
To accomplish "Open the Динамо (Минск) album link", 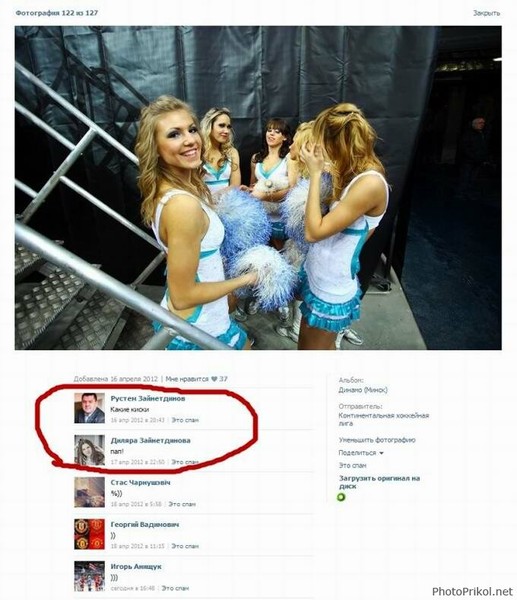I will [x=363, y=390].
